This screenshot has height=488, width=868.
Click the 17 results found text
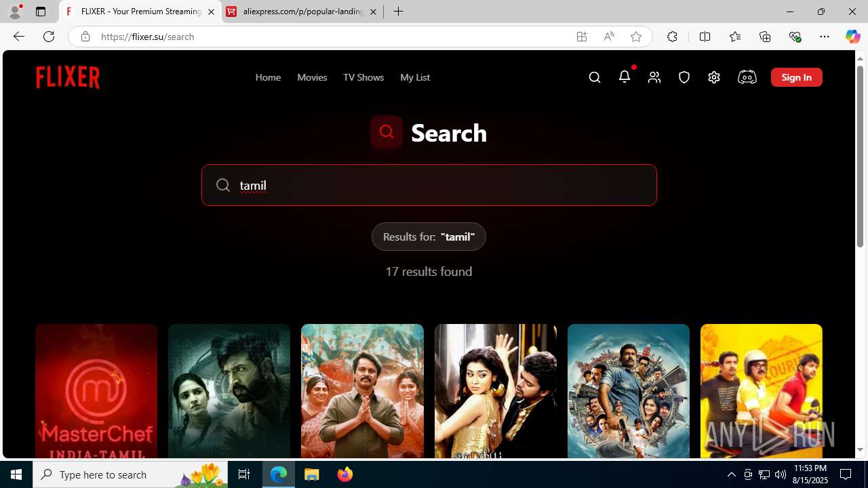tap(429, 271)
